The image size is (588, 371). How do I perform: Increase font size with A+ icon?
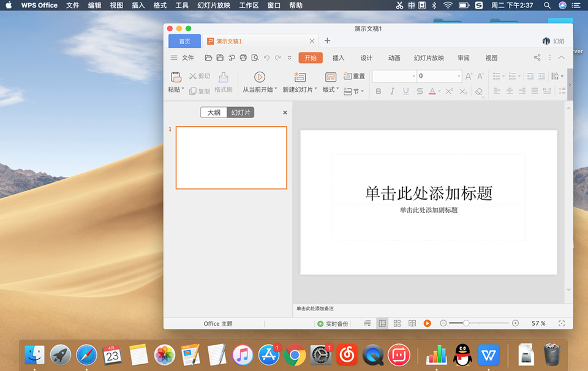pyautogui.click(x=469, y=77)
